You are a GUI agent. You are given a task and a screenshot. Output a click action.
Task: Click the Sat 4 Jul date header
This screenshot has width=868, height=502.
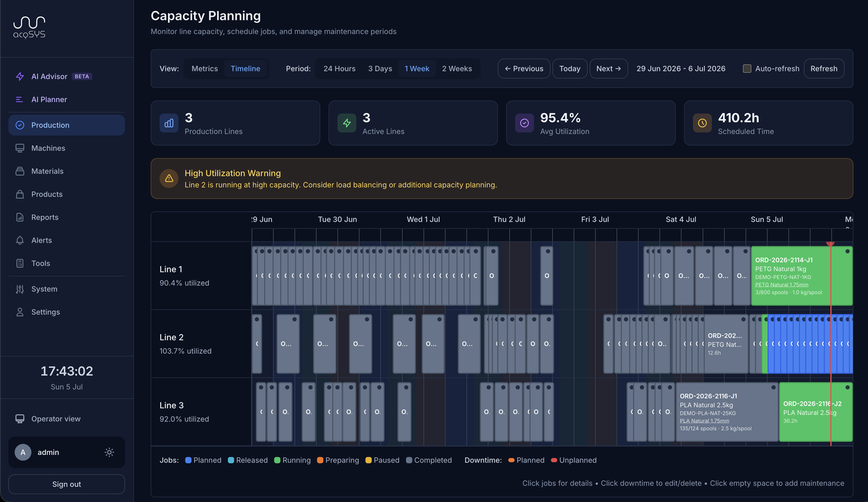[681, 220]
